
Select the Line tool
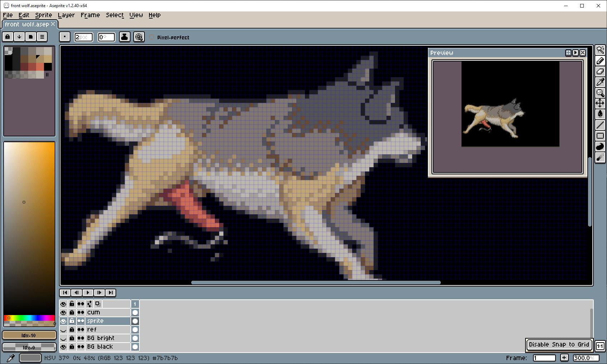[x=600, y=125]
